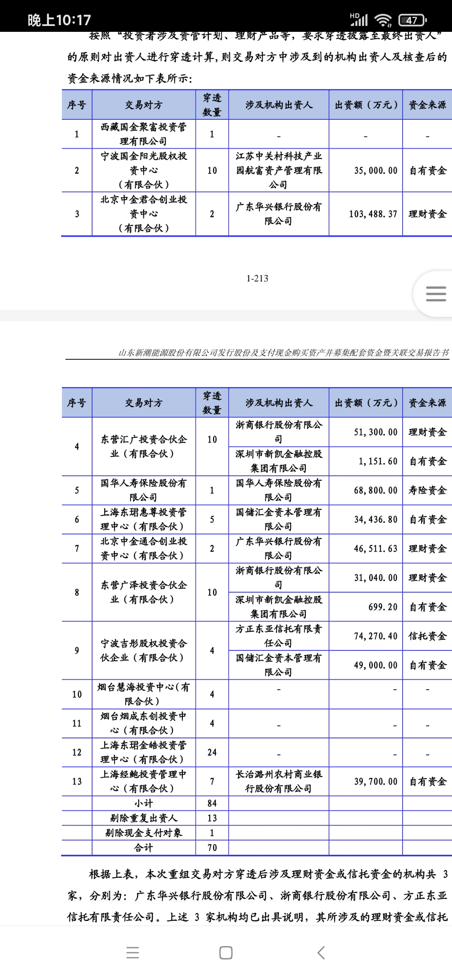Select cell 东营汇广投资合伙企业
This screenshot has height=980, width=452.
[x=144, y=446]
